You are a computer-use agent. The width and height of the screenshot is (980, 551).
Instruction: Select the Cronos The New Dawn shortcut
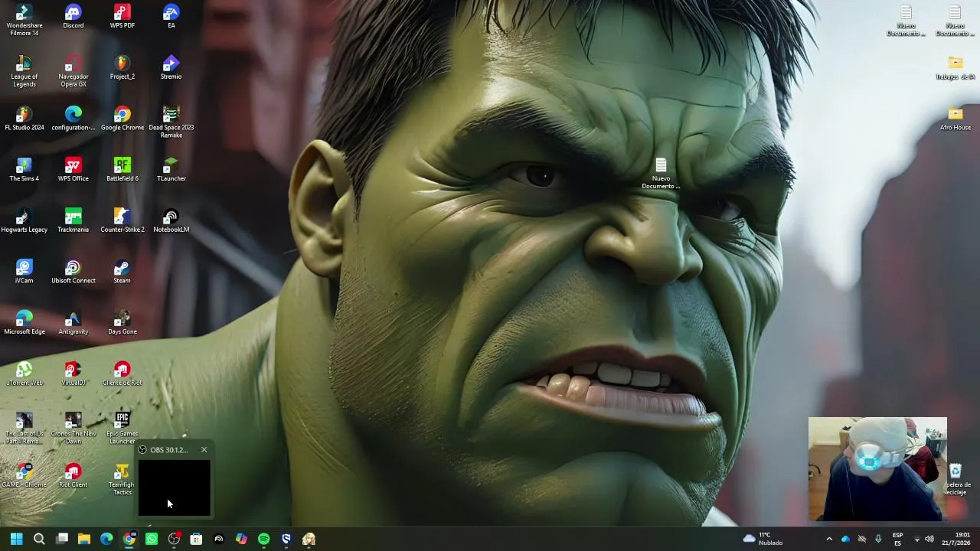(73, 429)
